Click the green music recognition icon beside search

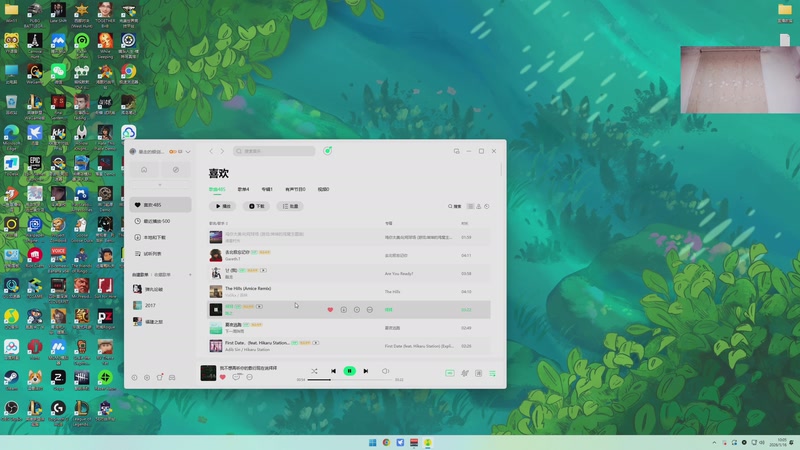pyautogui.click(x=328, y=151)
